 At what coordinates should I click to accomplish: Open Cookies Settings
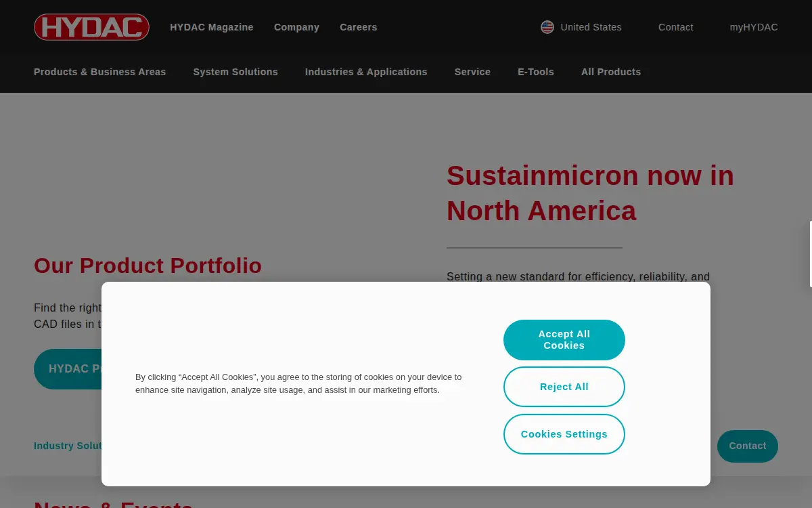click(564, 434)
